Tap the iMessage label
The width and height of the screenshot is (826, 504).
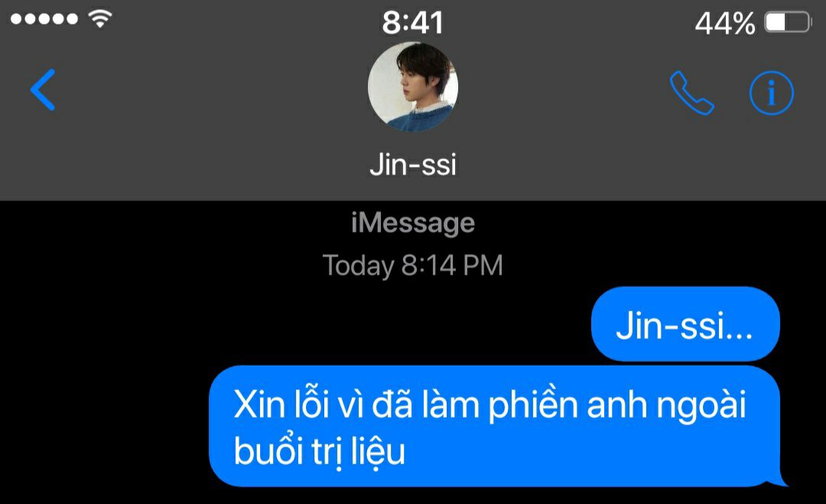413,223
